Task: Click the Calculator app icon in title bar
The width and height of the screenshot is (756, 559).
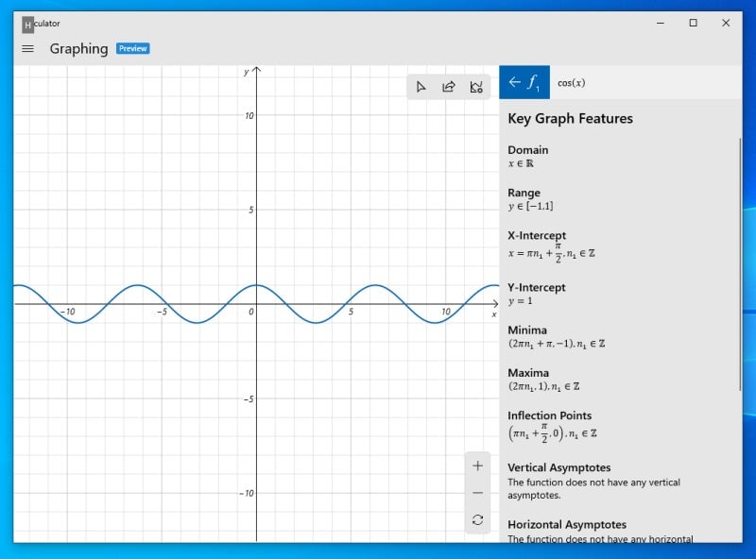Action: click(x=27, y=24)
